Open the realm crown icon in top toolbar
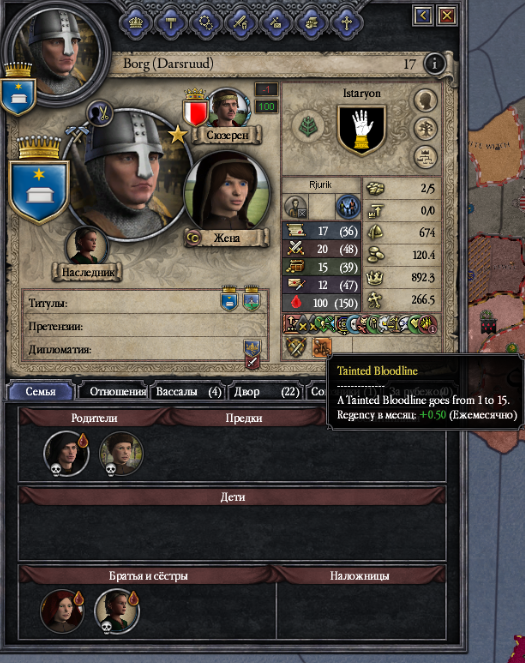Viewport: 525px width, 663px height. tap(135, 22)
